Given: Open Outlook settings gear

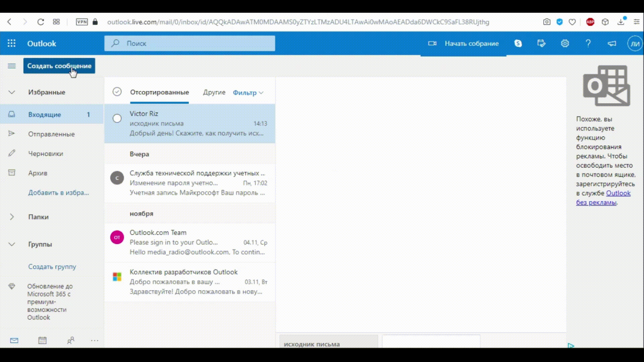Looking at the screenshot, I should click(x=565, y=44).
